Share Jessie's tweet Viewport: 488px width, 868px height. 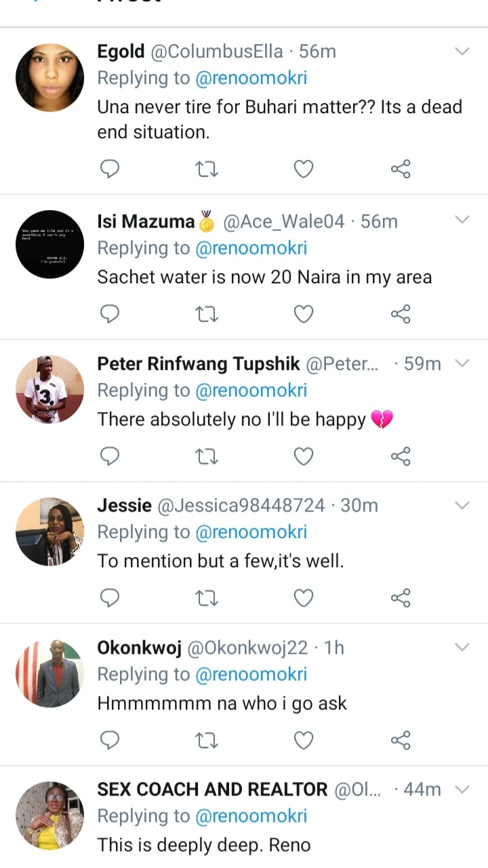click(x=401, y=598)
